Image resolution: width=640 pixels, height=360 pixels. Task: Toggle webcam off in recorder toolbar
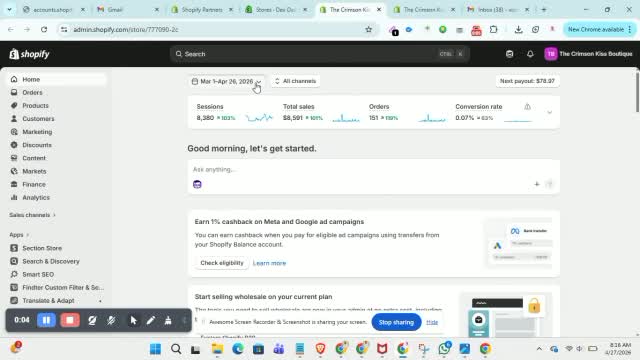pos(92,320)
